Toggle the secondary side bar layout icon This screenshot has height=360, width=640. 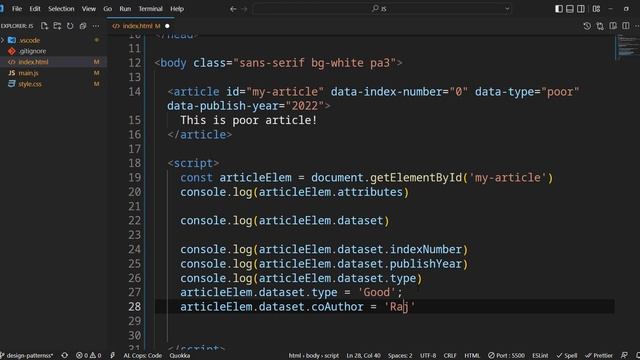pos(581,9)
